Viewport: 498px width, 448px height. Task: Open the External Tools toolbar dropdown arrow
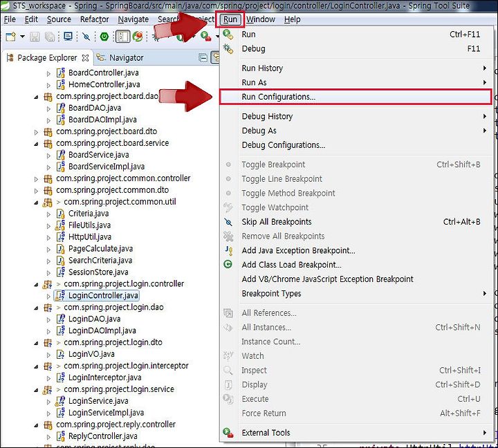click(x=217, y=37)
